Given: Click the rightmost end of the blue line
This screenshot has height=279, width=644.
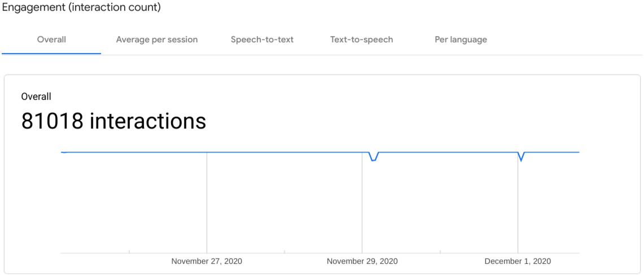Looking at the screenshot, I should [579, 152].
